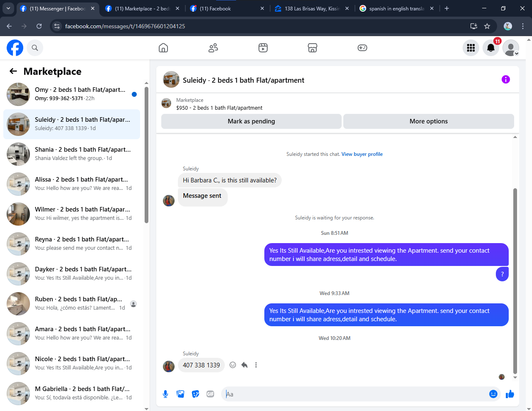Click the Suleidy listing thumbnail in header
This screenshot has width=532, height=411.
[171, 79]
